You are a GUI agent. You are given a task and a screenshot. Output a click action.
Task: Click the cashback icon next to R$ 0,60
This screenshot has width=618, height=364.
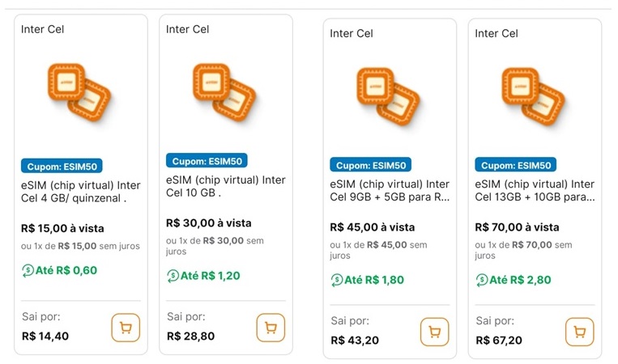(28, 270)
